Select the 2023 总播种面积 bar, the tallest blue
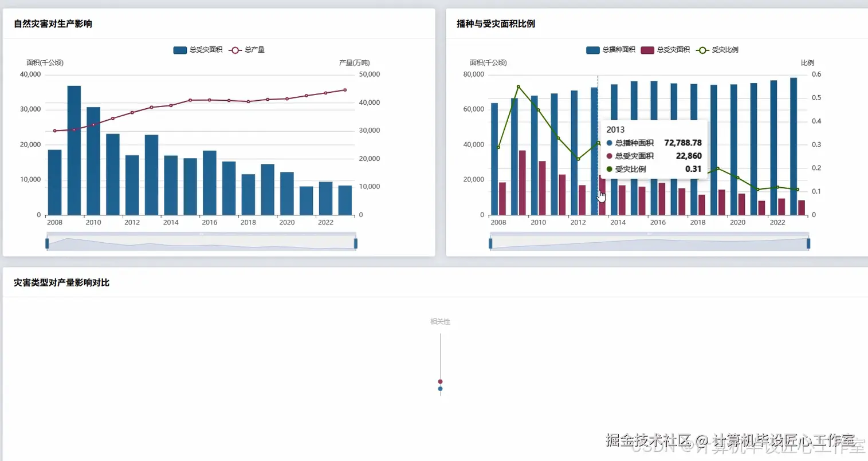Screen dimensions: 868x461 coord(794,147)
